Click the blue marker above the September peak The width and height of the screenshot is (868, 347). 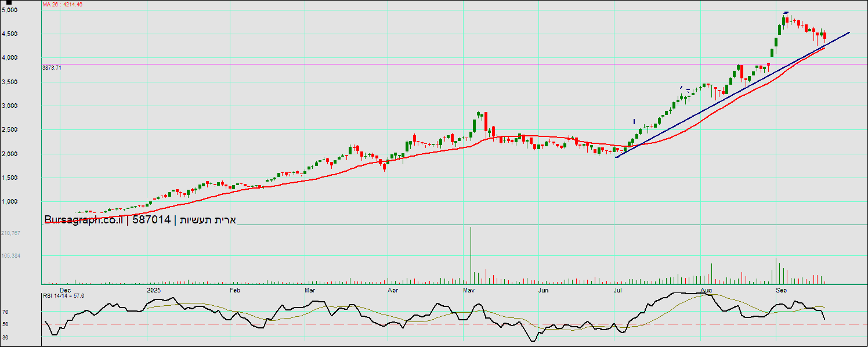pyautogui.click(x=786, y=13)
